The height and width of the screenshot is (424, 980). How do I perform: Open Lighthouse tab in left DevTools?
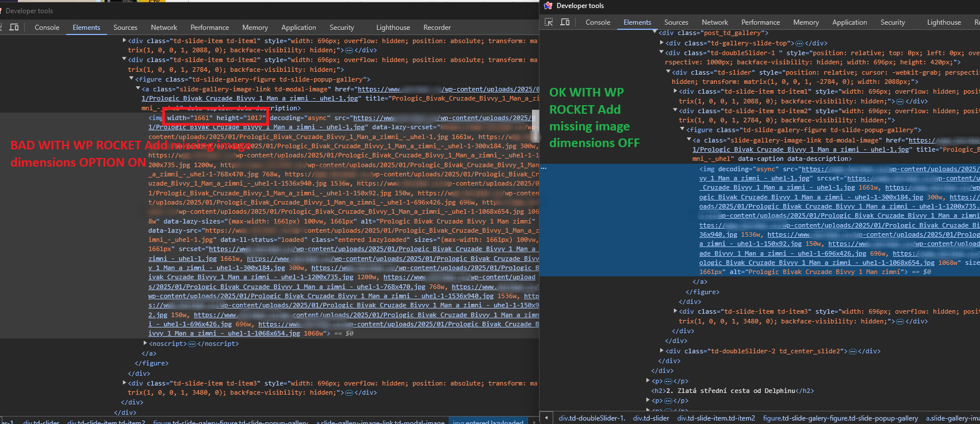click(x=393, y=28)
